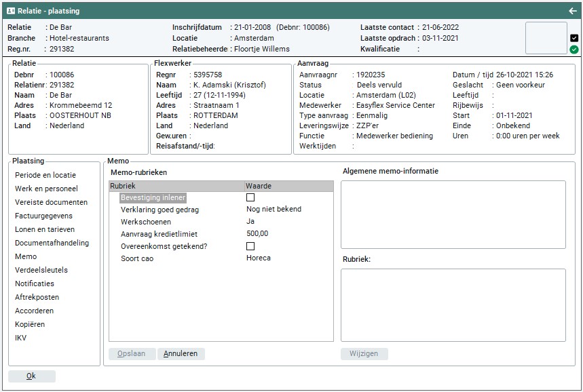Click the green circle checkmark status icon
This screenshot has height=392, width=583.
[x=574, y=50]
